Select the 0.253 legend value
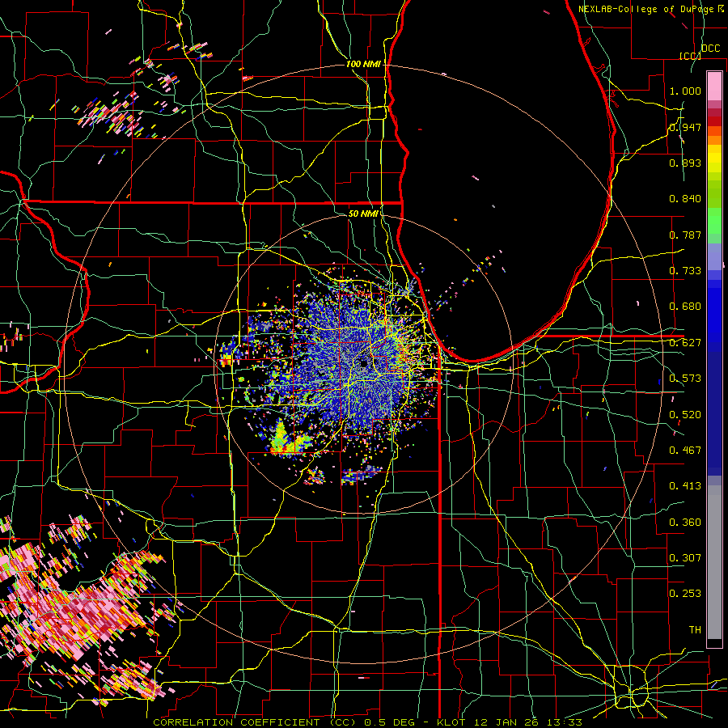 click(x=685, y=594)
